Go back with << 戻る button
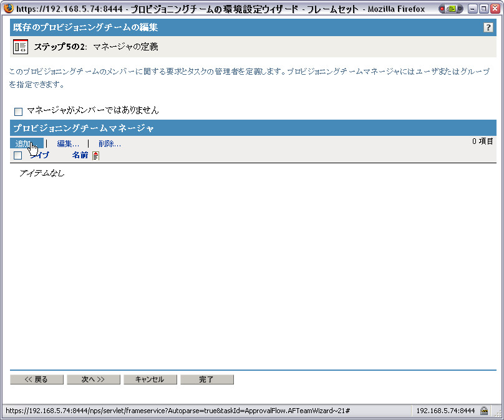The image size is (504, 420). (x=37, y=379)
